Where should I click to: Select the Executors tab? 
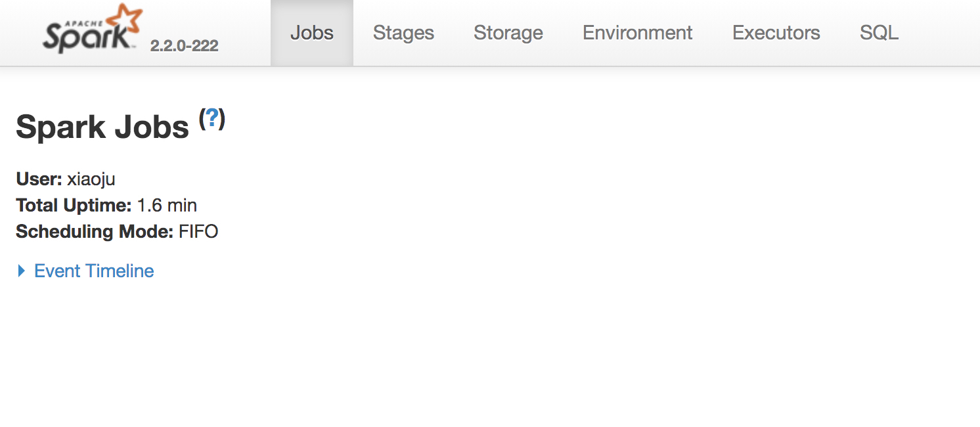776,33
